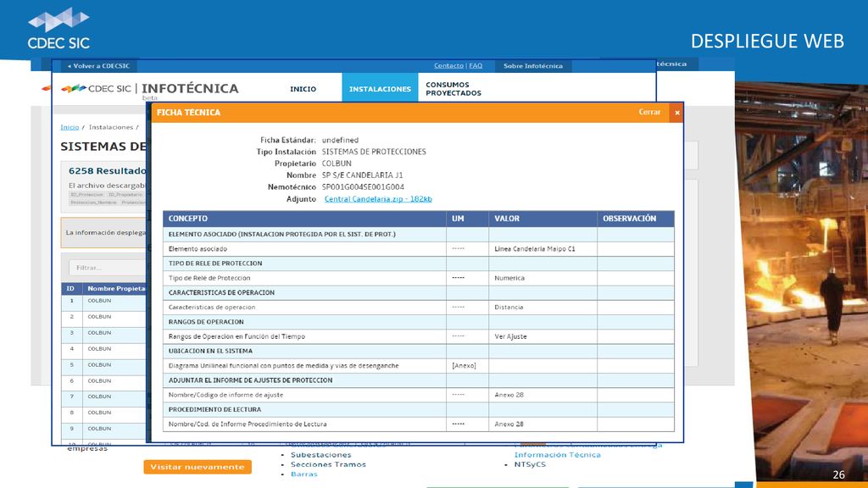Click the ID column header in results table
Viewport: 868px width, 488px height.
point(71,288)
